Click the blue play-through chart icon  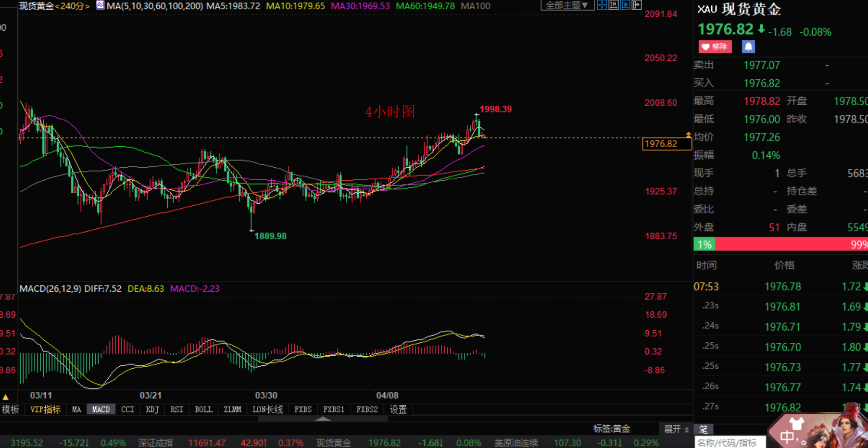click(625, 5)
